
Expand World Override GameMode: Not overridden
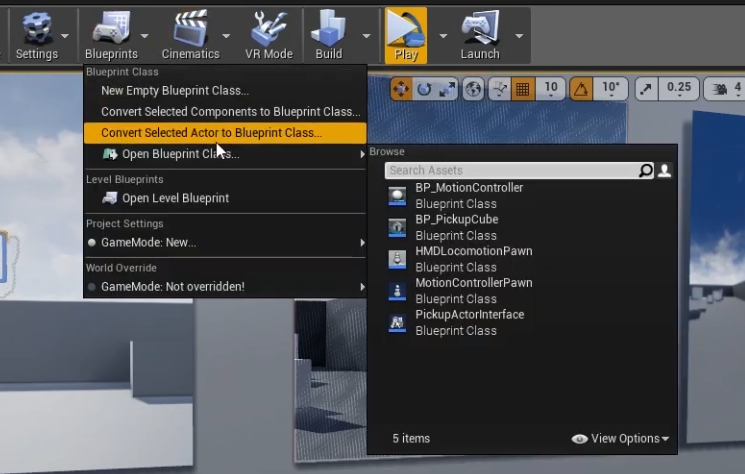pos(225,287)
